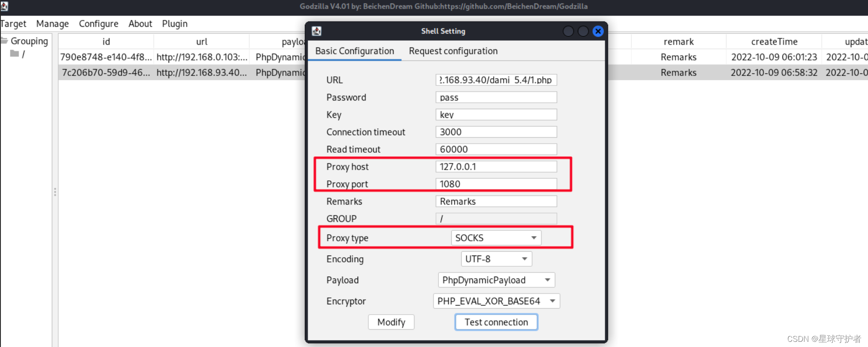Click the Godzilla main window icon
868x347 pixels.
[4, 6]
